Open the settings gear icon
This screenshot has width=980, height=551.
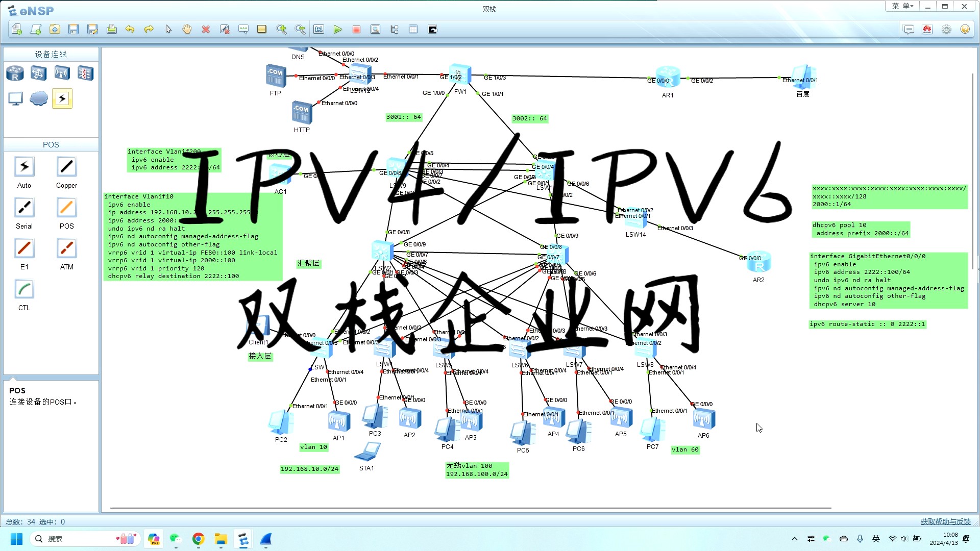point(946,29)
